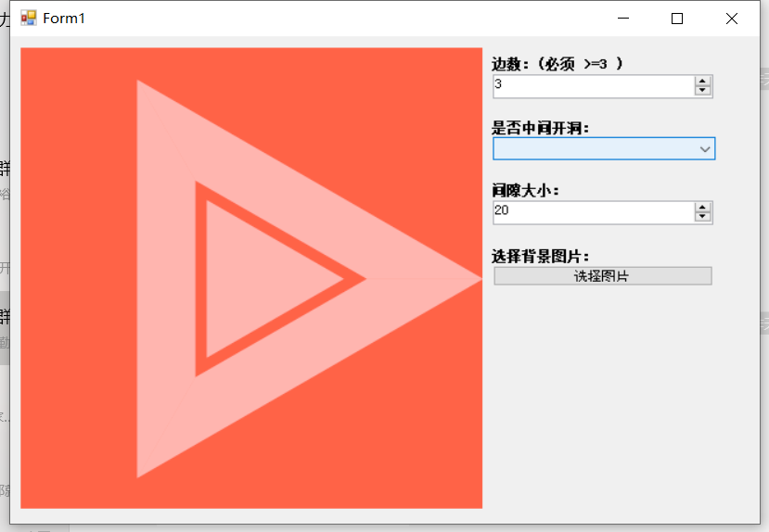Image resolution: width=769 pixels, height=532 pixels.
Task: Increase the 边数 value with up arrow
Action: (702, 82)
